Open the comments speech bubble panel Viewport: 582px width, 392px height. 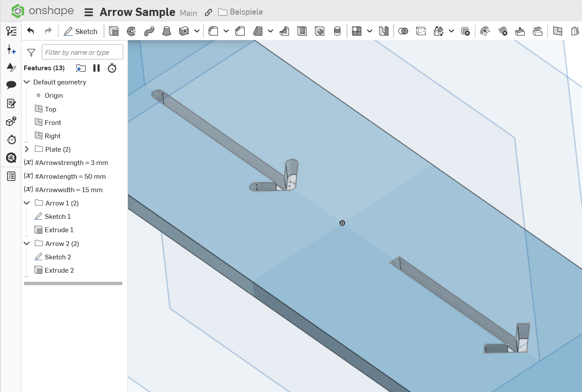[x=11, y=85]
